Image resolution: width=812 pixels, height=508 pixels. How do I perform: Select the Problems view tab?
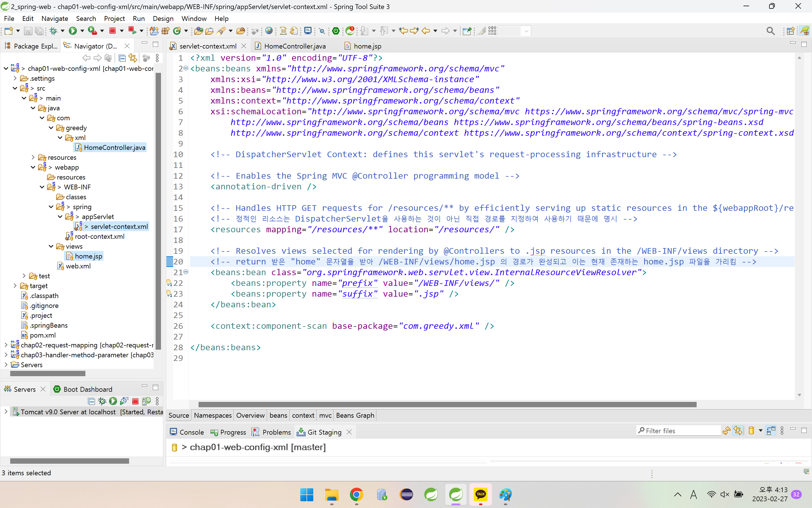point(272,432)
